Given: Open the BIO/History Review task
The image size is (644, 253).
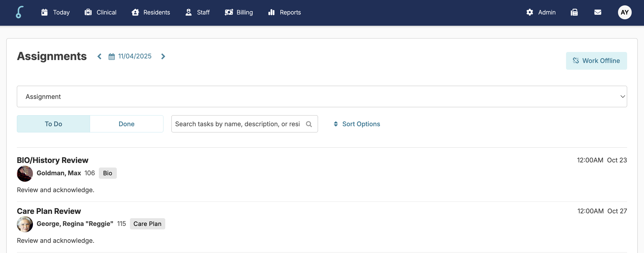Looking at the screenshot, I should click(x=53, y=160).
